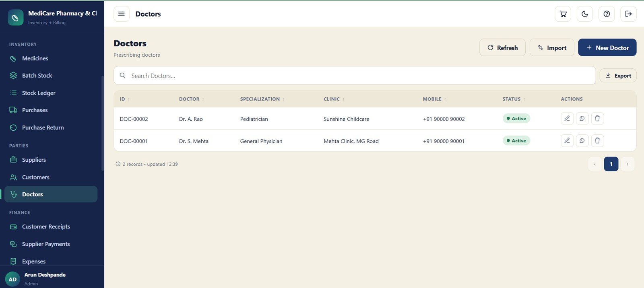The width and height of the screenshot is (644, 288).
Task: Select the Doctors sidebar item
Action: 51,194
